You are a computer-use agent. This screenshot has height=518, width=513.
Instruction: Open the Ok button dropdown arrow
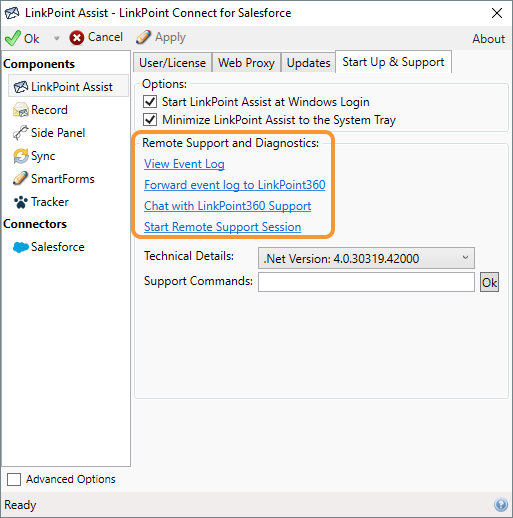[56, 38]
